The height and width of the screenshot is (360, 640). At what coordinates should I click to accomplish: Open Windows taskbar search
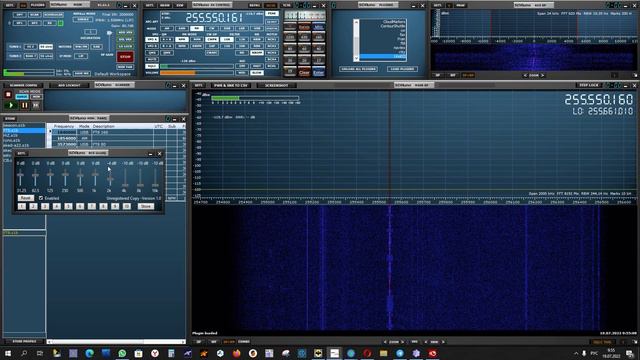click(24, 353)
